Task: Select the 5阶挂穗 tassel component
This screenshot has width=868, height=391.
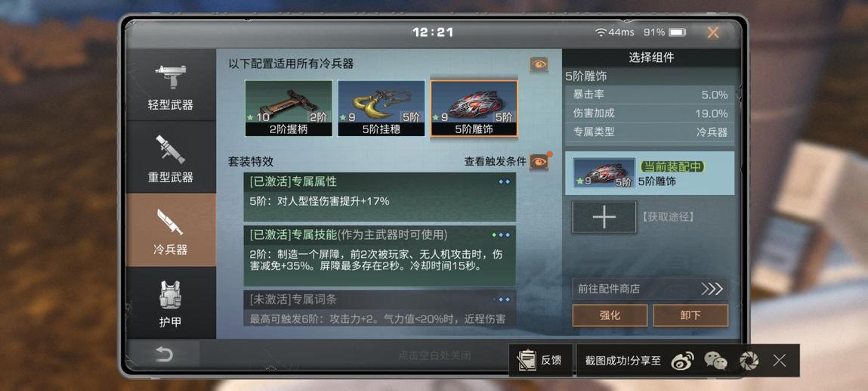Action: [381, 109]
